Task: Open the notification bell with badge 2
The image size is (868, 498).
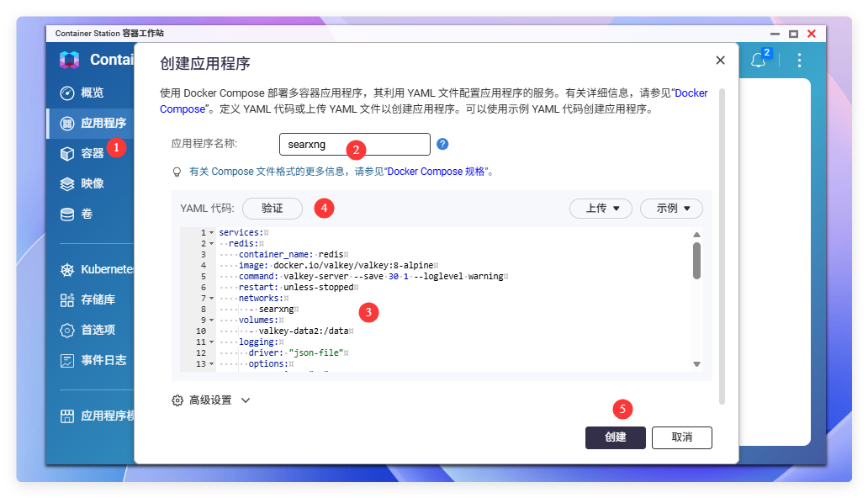Action: coord(758,60)
